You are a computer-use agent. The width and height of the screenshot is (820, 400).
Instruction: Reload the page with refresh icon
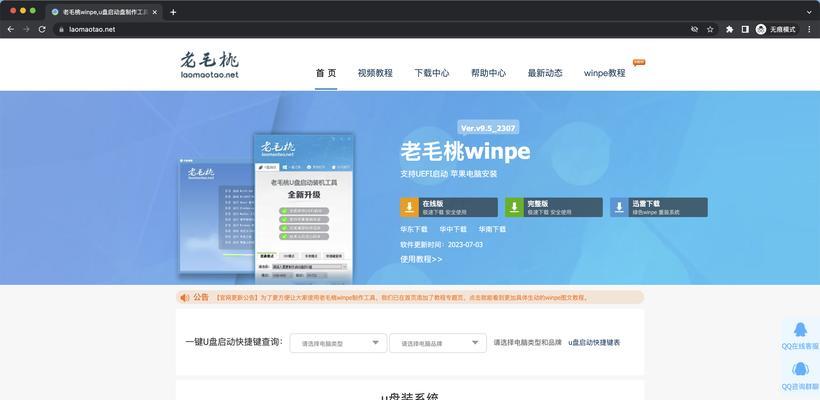coord(42,29)
